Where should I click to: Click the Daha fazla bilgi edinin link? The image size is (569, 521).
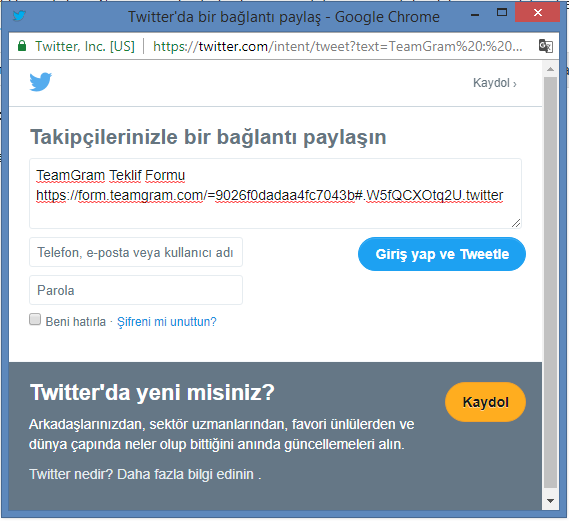pos(185,475)
